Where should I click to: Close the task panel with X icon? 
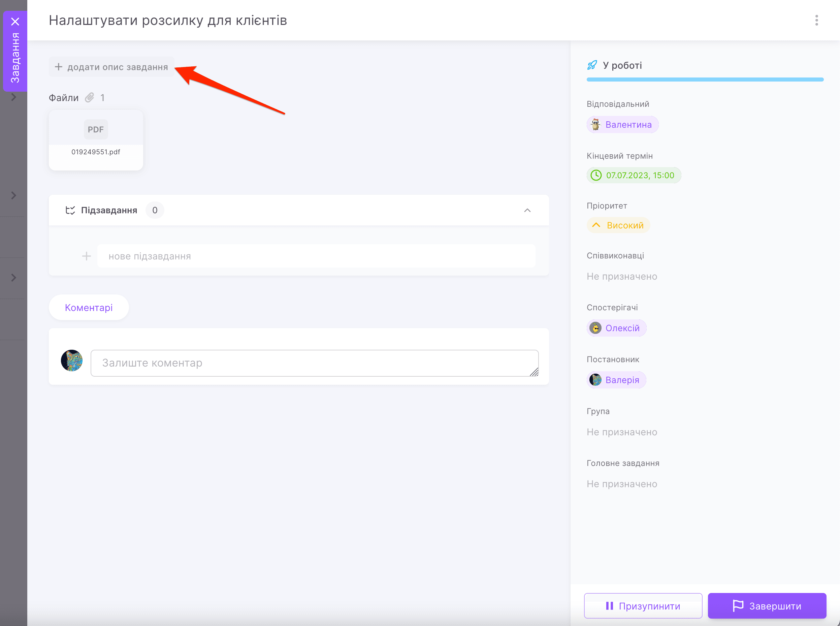click(15, 22)
